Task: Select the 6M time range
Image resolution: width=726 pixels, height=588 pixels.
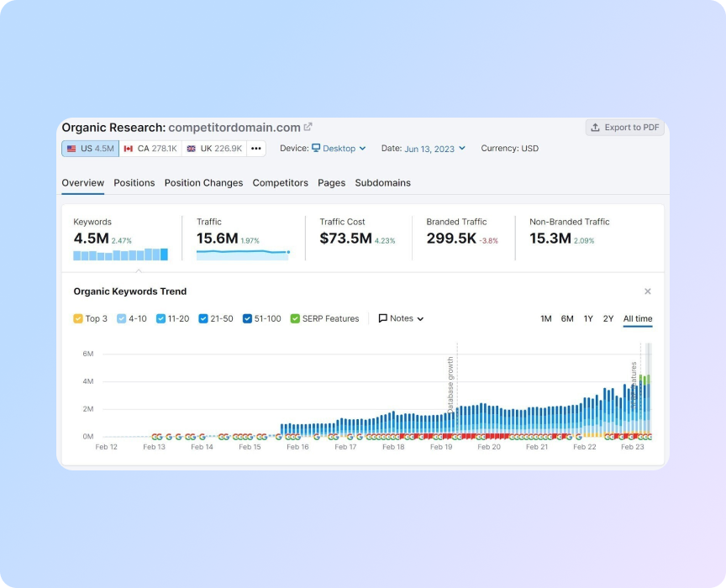Action: pyautogui.click(x=567, y=318)
